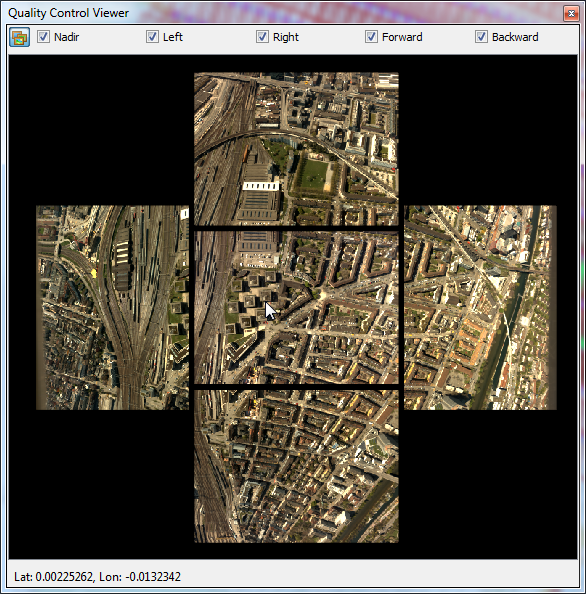
Task: Turn off the Backward view checkbox
Action: [481, 37]
